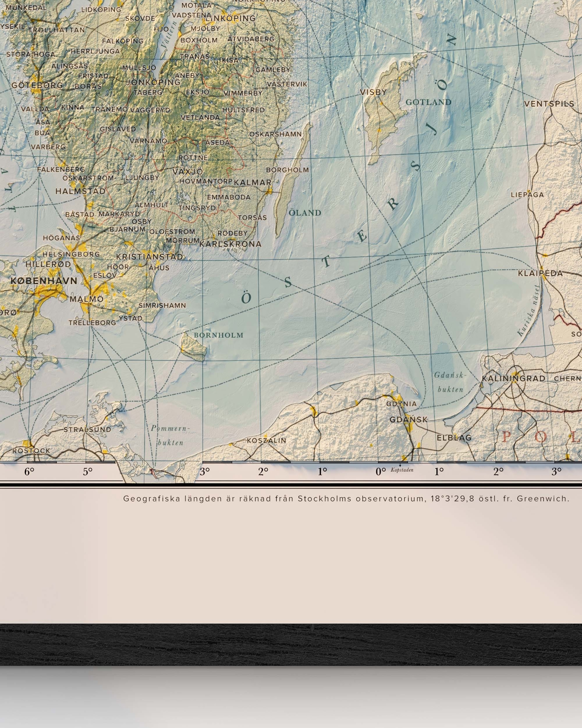Click the BORNHOLM island label
This screenshot has width=582, height=728.
(218, 335)
